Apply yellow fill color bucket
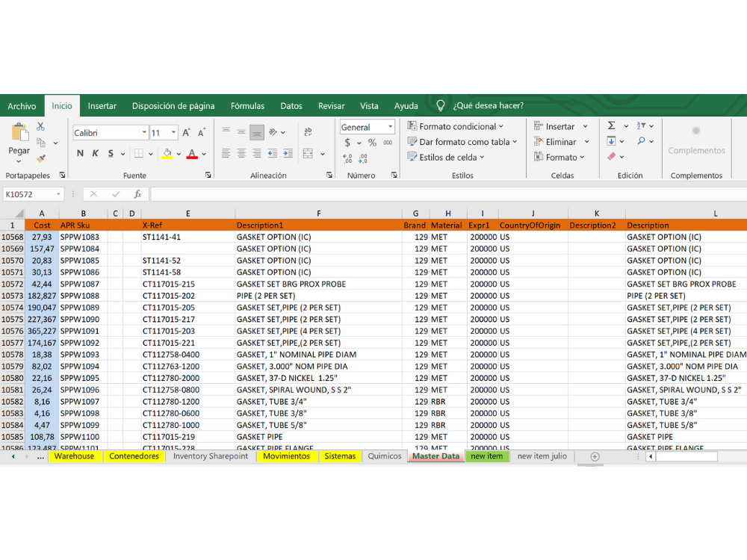The width and height of the screenshot is (747, 560). [167, 153]
